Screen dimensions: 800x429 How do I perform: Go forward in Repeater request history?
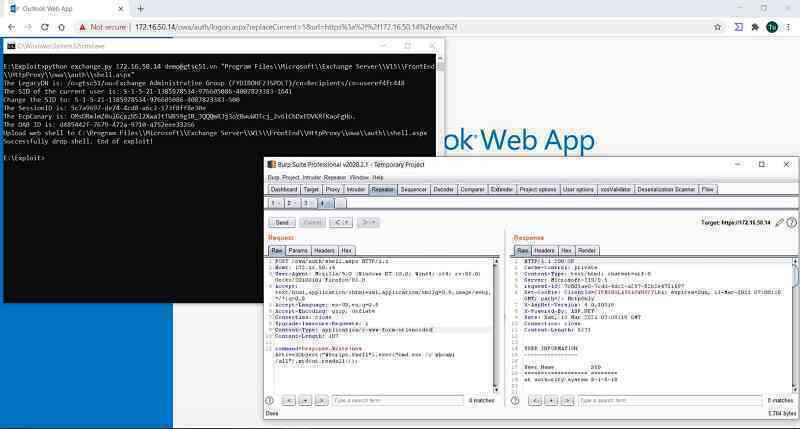click(368, 222)
